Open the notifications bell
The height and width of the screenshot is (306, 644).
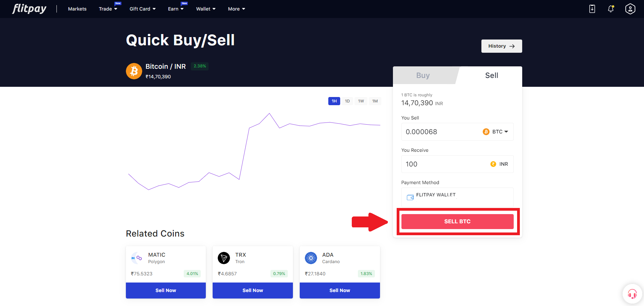(x=611, y=9)
